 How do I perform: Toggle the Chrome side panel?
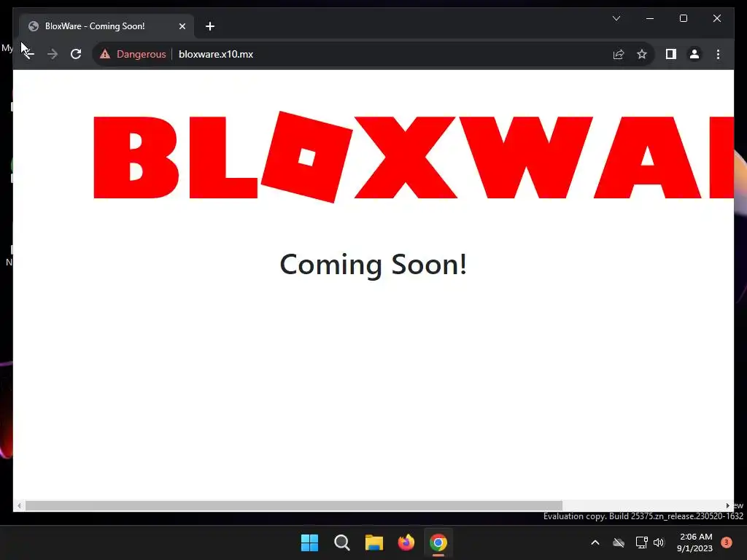pos(671,54)
